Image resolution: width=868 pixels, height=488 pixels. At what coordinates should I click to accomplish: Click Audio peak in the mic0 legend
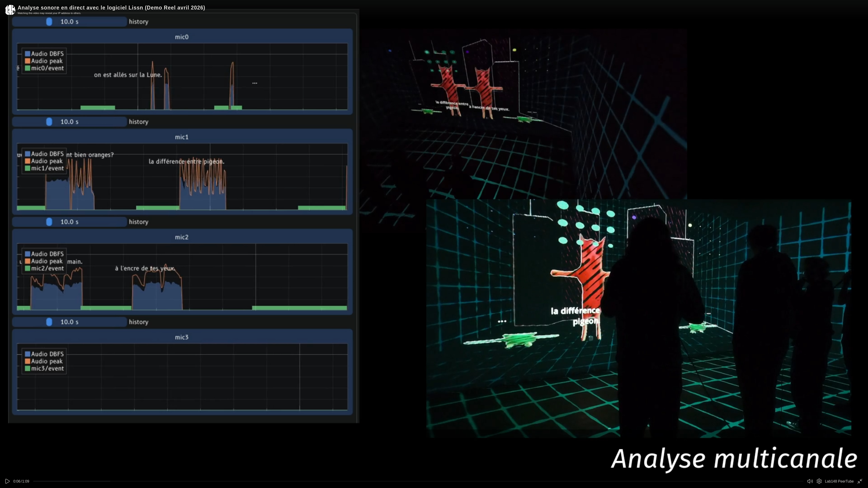(43, 61)
